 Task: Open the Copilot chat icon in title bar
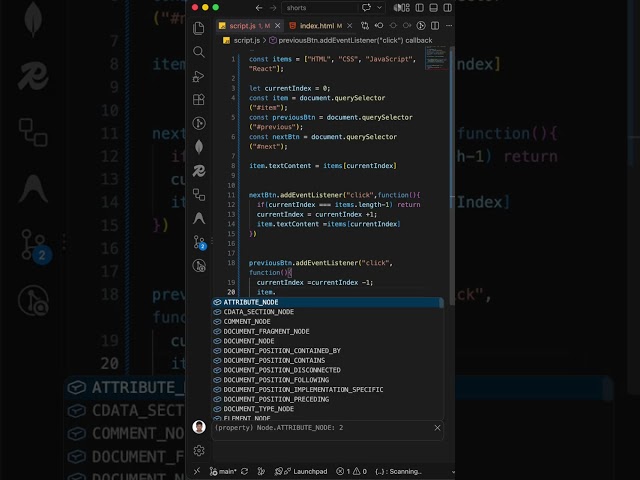[x=366, y=8]
